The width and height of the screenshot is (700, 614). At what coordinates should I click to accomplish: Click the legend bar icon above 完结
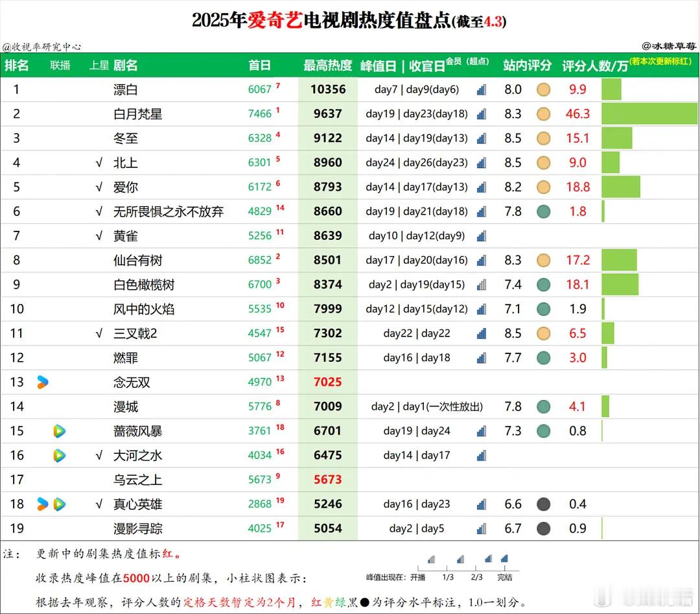pos(504,558)
